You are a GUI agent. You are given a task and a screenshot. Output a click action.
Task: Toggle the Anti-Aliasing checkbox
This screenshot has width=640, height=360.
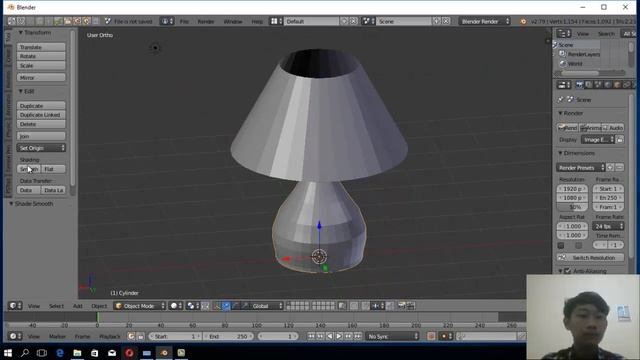(567, 271)
